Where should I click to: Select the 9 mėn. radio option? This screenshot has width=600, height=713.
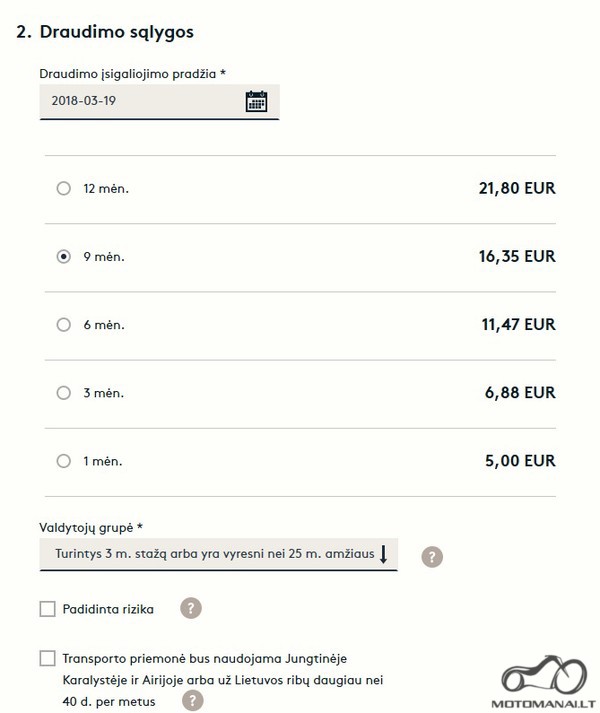[x=64, y=256]
